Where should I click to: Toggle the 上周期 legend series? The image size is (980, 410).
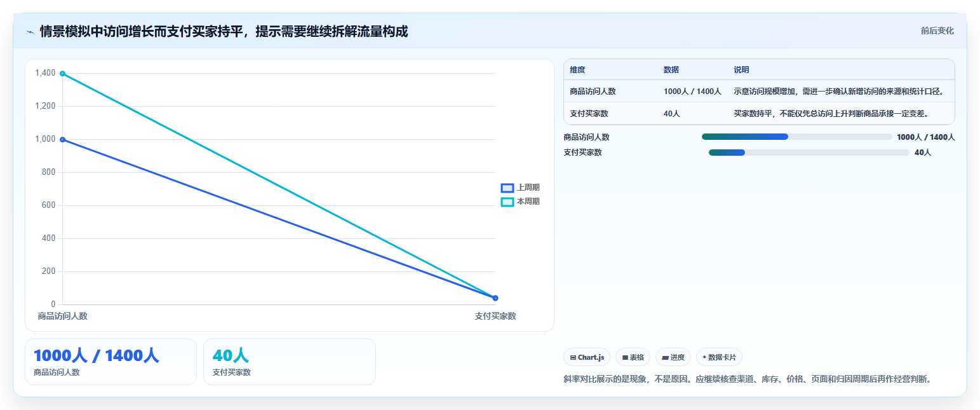point(520,188)
